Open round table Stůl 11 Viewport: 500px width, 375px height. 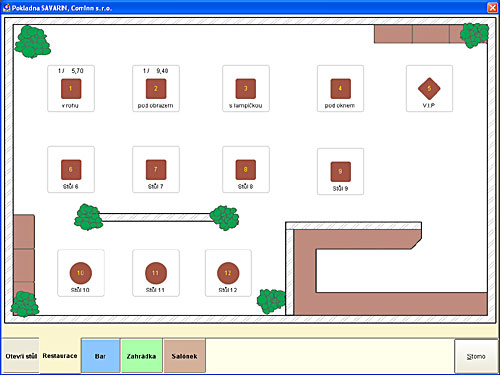point(156,273)
